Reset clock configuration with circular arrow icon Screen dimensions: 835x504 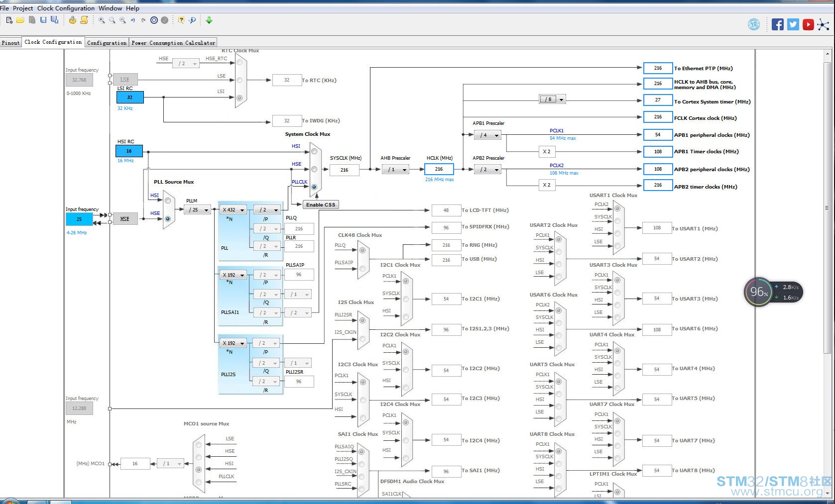154,20
